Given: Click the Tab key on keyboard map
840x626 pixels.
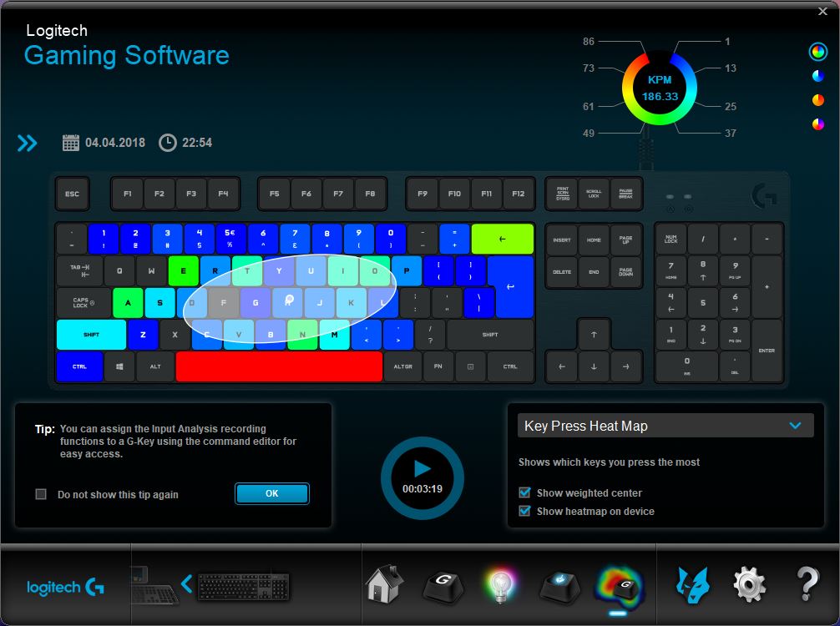Looking at the screenshot, I should tap(79, 271).
